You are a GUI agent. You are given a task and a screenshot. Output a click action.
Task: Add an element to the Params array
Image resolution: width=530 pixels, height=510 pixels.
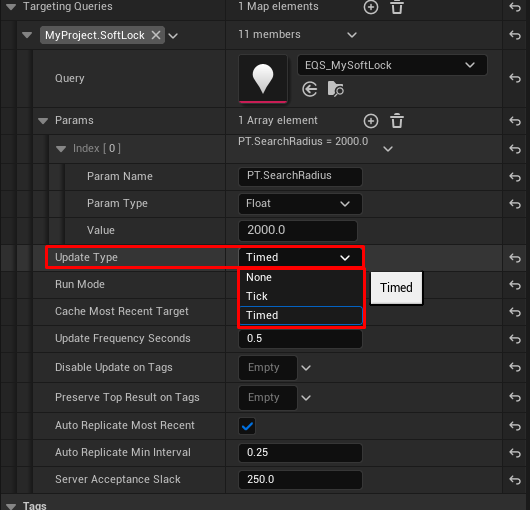[x=371, y=121]
